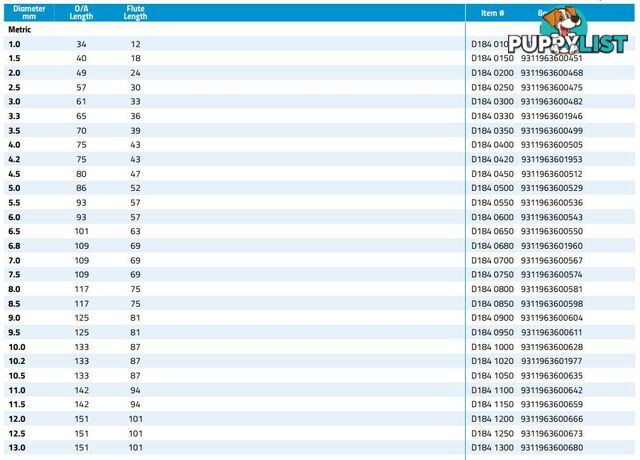Select item number D184 0850

click(492, 304)
